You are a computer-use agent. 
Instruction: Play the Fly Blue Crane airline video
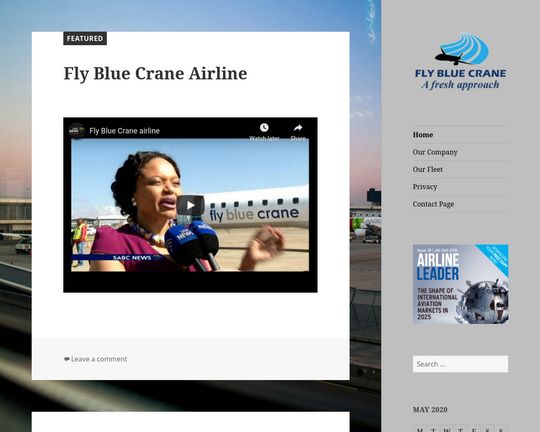point(190,205)
